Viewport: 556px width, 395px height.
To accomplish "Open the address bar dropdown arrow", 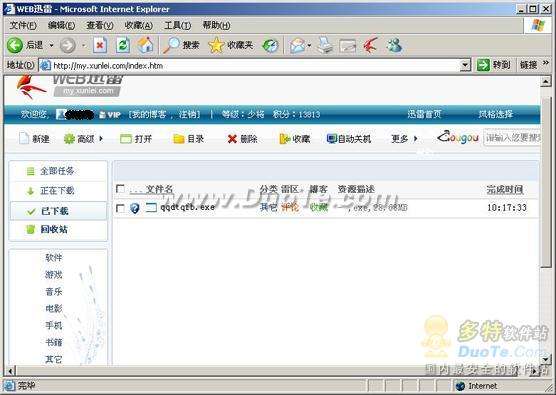I will 465,65.
